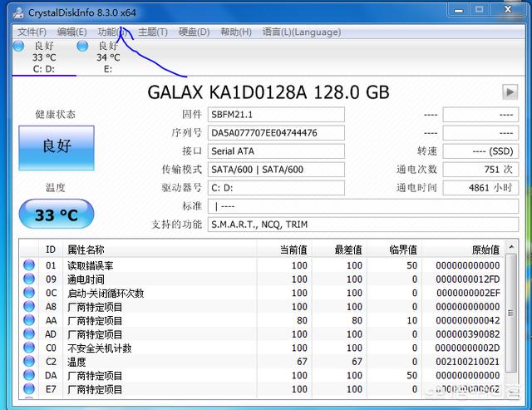Click status orb for 不安全关机计数 row
Image resolution: width=532 pixels, height=410 pixels.
pyautogui.click(x=30, y=348)
